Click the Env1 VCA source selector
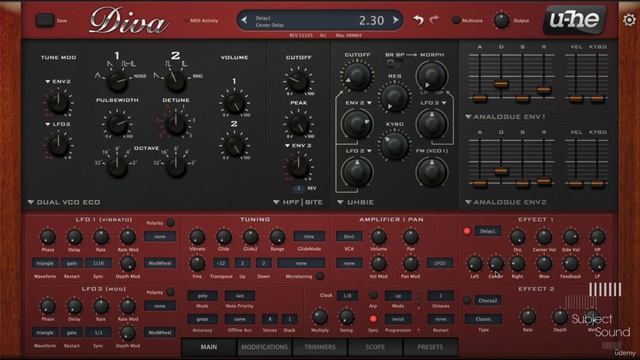The image size is (640, 360). tap(349, 236)
